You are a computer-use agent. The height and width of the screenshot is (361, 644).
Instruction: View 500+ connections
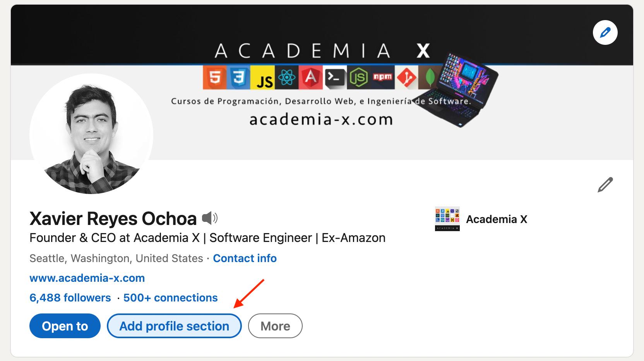[170, 298]
